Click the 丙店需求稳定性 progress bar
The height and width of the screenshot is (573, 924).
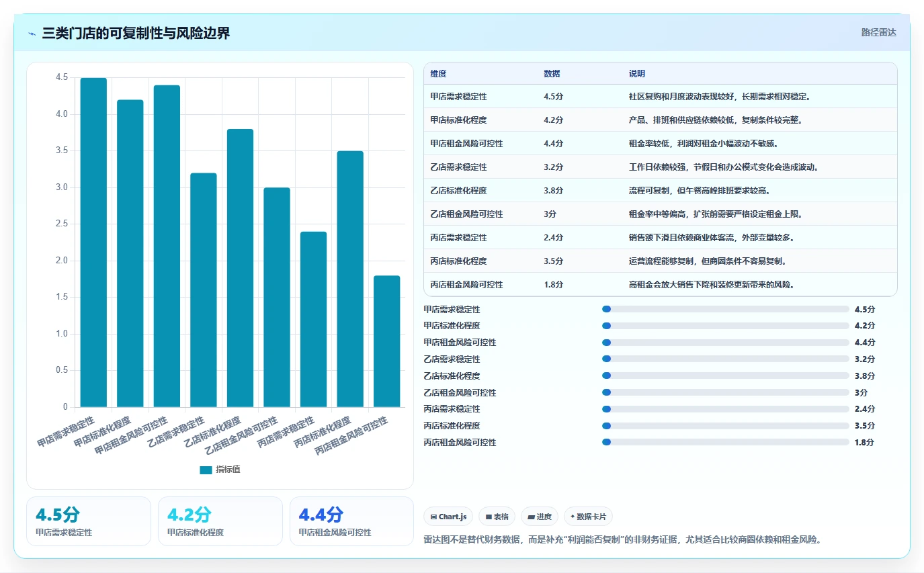point(726,409)
